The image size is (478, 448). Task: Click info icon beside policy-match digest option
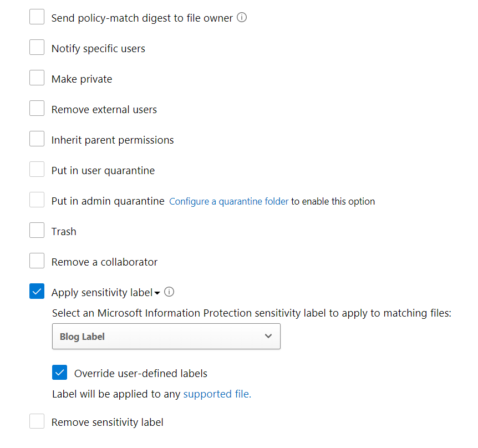pos(242,17)
